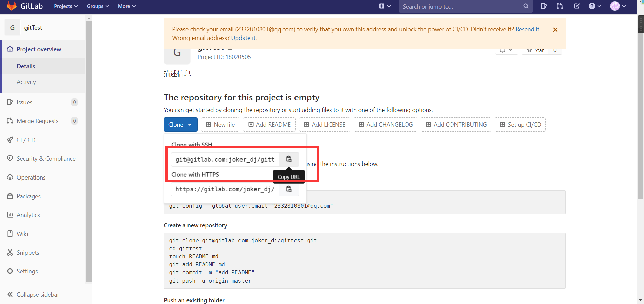
Task: Click the GitLab fox logo
Action: (12, 6)
